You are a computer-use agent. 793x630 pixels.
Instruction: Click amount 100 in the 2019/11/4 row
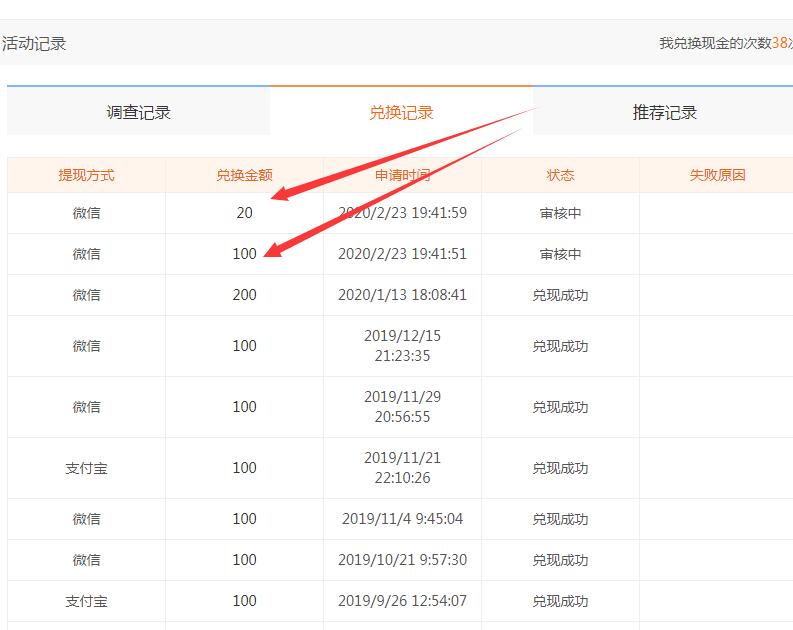point(244,519)
